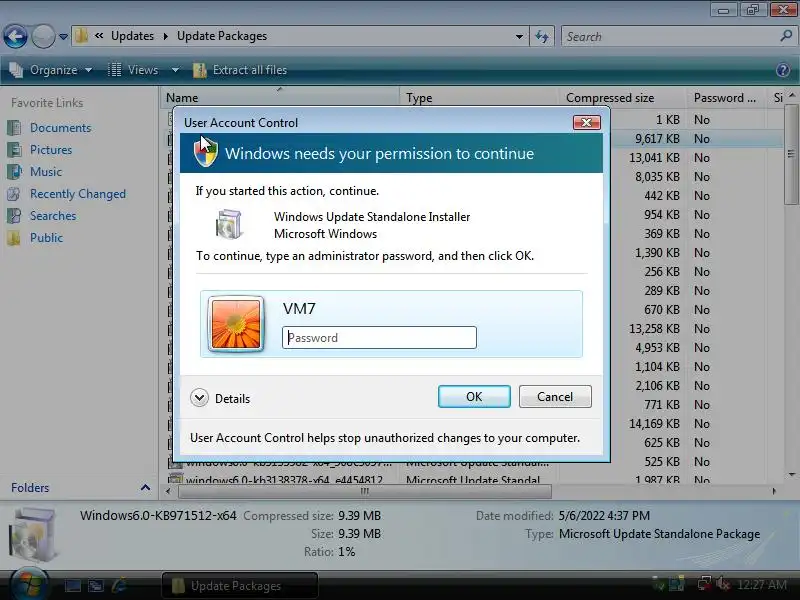This screenshot has height=600, width=800.
Task: Click Extract all files
Action: point(240,70)
